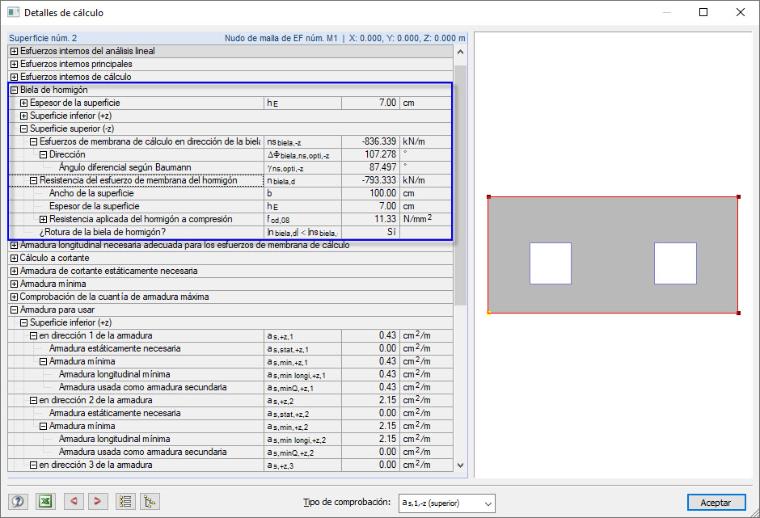
Task: Click the Aceptar button
Action: coord(715,502)
